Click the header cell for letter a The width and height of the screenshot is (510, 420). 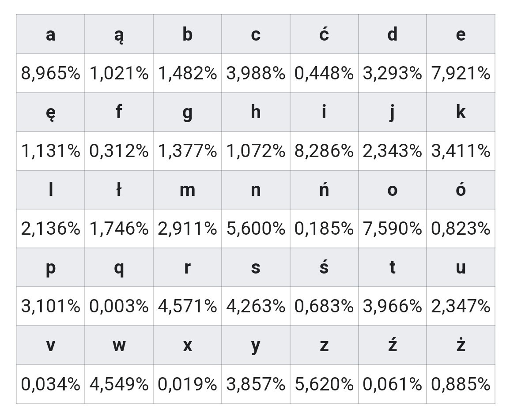pyautogui.click(x=51, y=34)
